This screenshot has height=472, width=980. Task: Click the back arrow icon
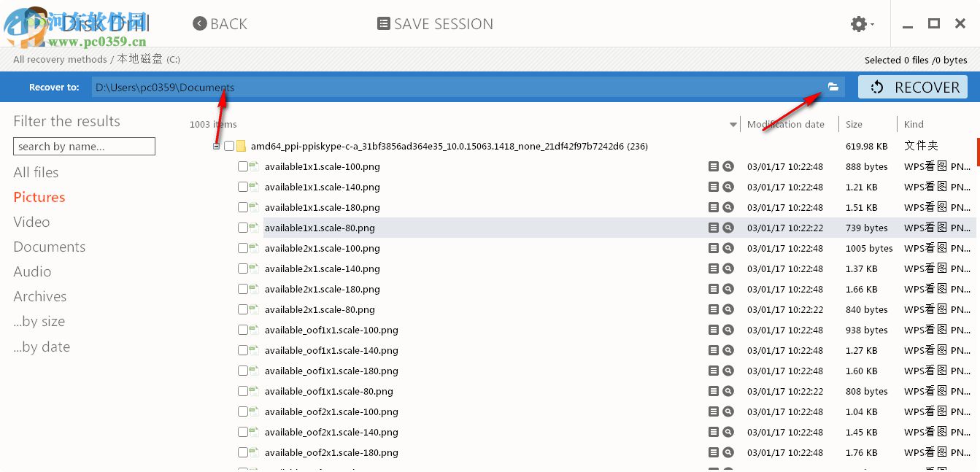[200, 24]
